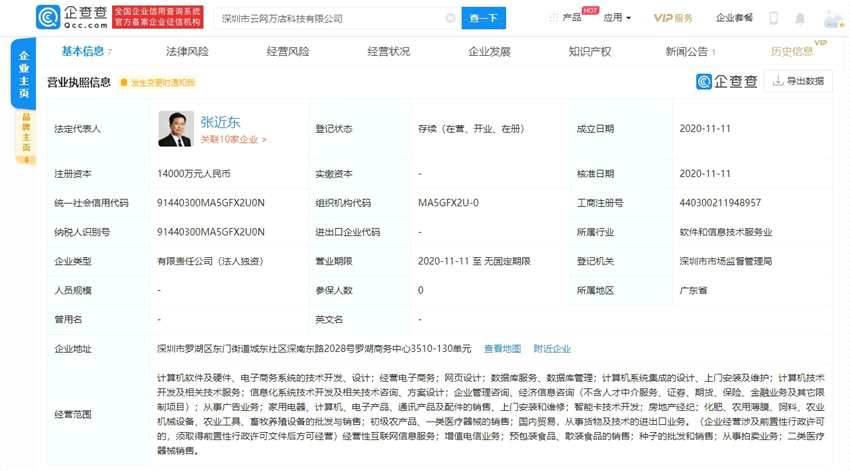Click the 发生变更时通知我 bell icon

[124, 82]
